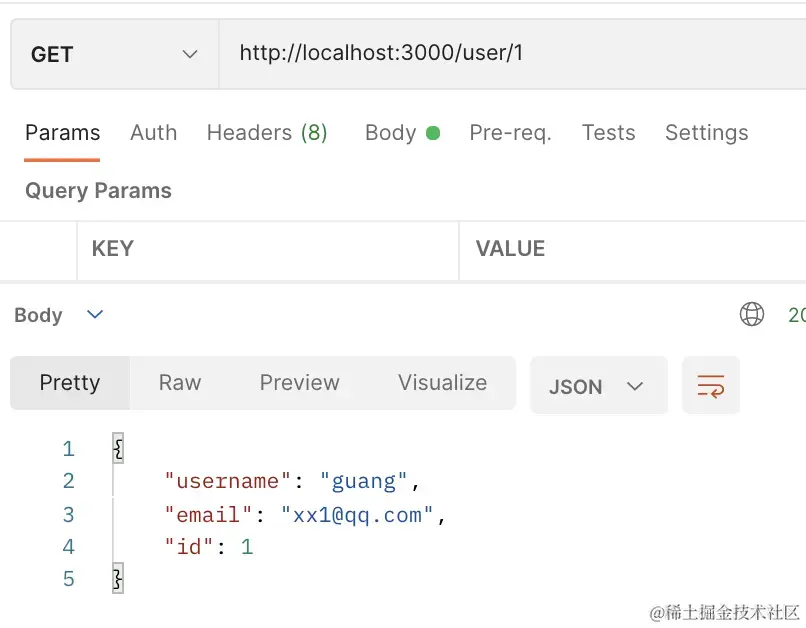This screenshot has width=806, height=628.
Task: Click the green Body indicator dot
Action: (x=433, y=133)
